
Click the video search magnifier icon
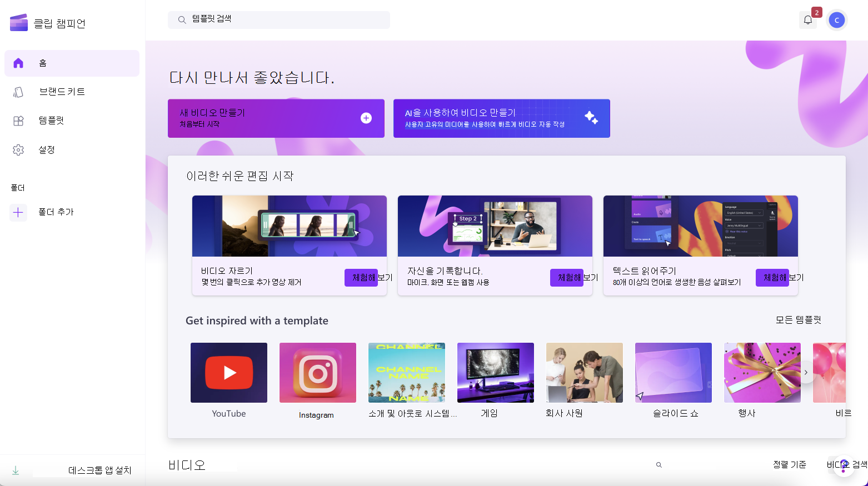(659, 465)
